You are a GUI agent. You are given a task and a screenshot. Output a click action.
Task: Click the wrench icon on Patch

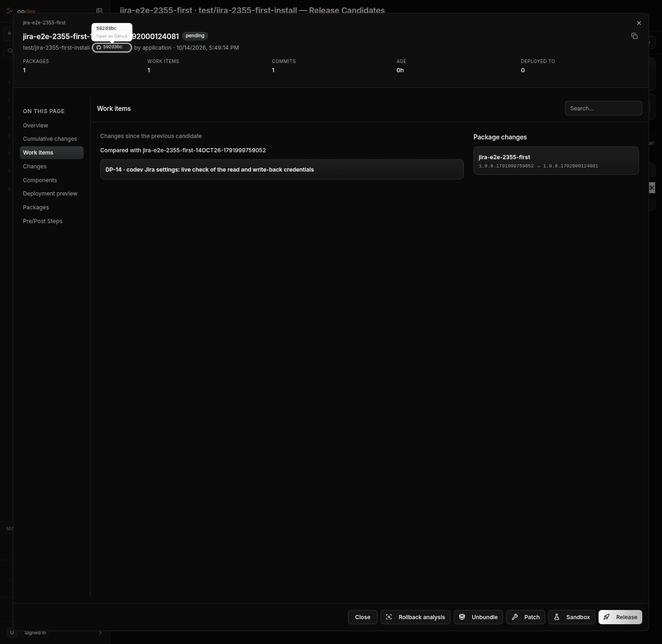tap(515, 617)
